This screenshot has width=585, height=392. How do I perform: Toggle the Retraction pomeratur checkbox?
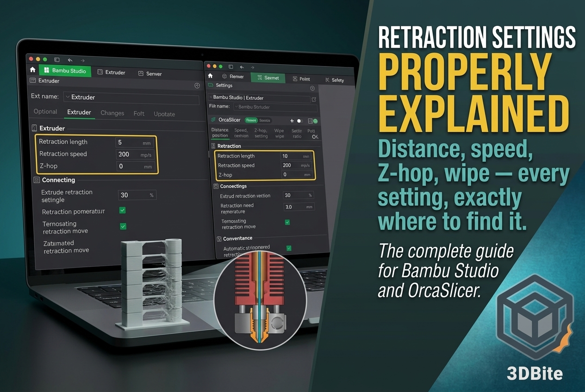pyautogui.click(x=123, y=210)
